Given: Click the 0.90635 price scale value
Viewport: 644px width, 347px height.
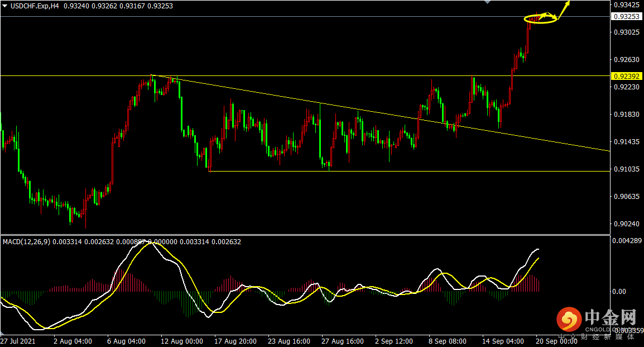Looking at the screenshot, I should (x=626, y=197).
